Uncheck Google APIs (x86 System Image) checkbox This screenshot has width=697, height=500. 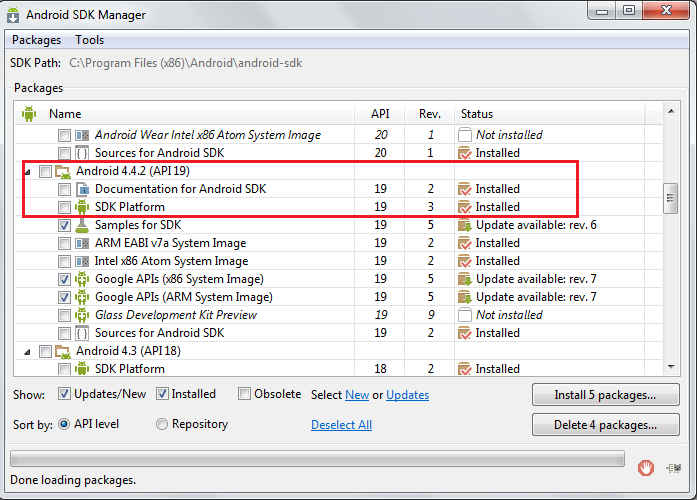(64, 279)
